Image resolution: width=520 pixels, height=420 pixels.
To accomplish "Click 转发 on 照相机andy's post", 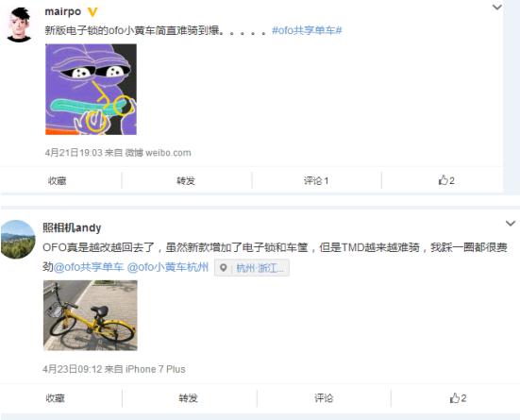I will (188, 398).
